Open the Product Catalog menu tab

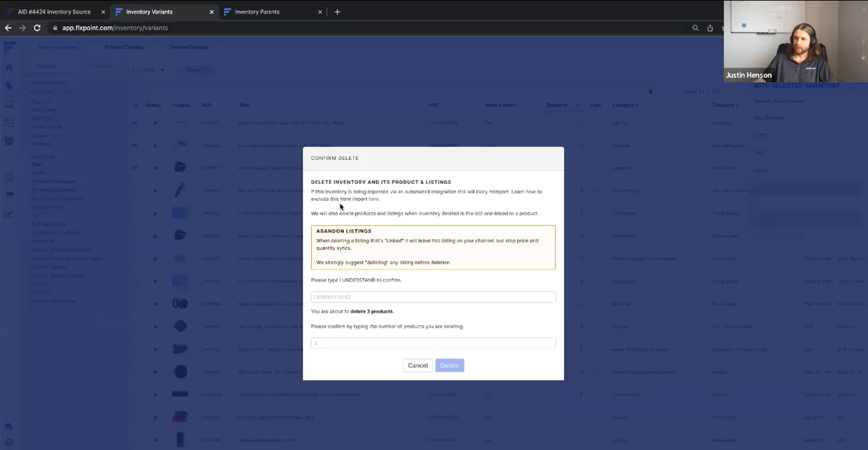(x=124, y=47)
